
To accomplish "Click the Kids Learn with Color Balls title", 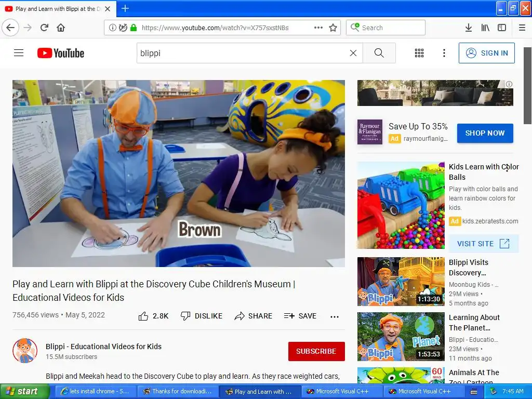I will 484,172.
